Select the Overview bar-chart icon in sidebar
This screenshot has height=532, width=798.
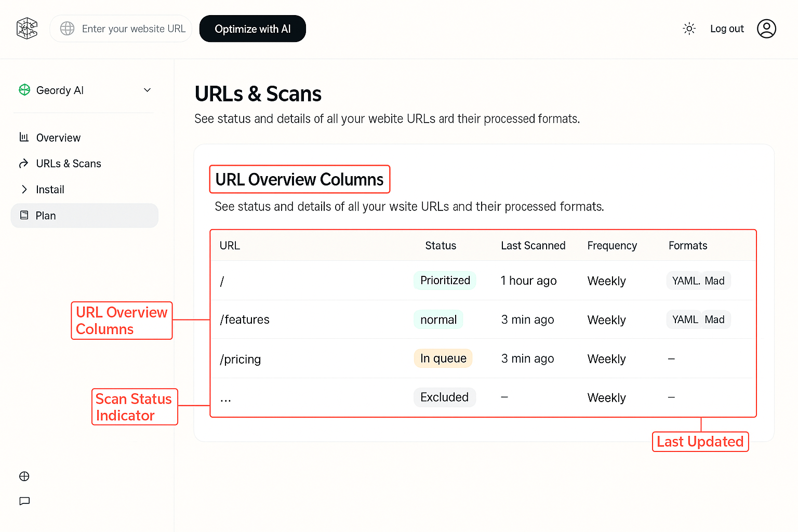(x=24, y=137)
